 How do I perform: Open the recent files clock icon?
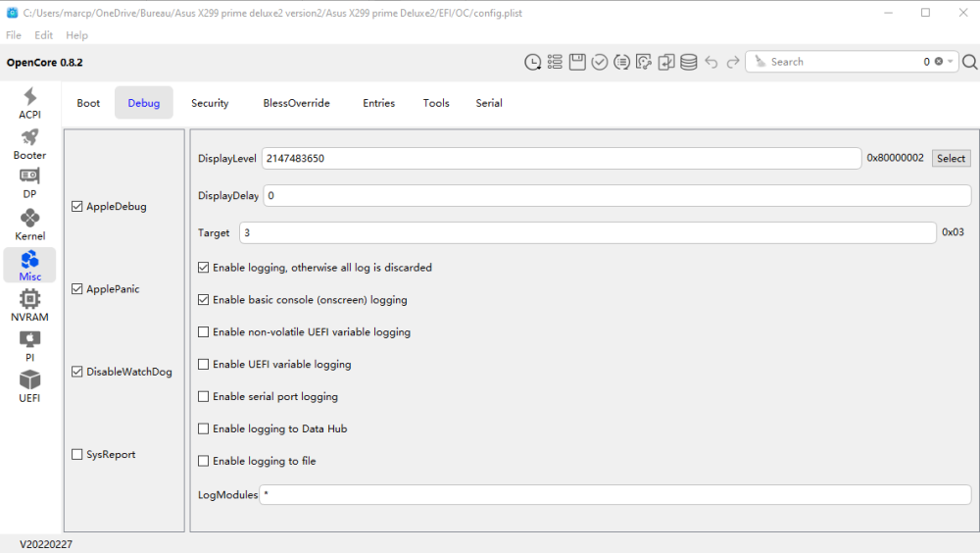tap(532, 62)
